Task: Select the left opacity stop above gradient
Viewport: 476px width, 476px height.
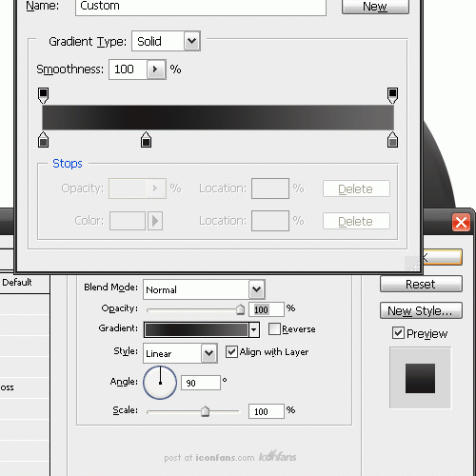Action: click(43, 96)
